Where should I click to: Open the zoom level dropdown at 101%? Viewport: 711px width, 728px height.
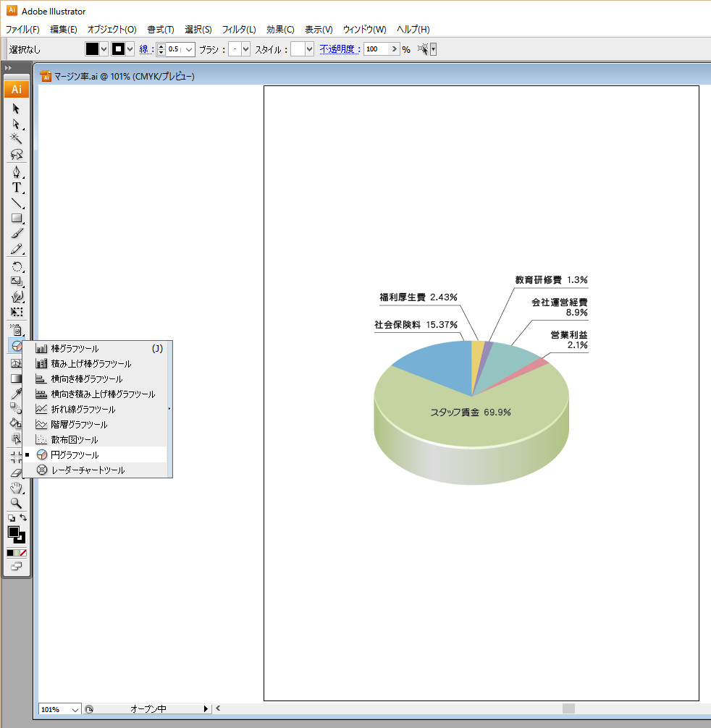pyautogui.click(x=76, y=710)
